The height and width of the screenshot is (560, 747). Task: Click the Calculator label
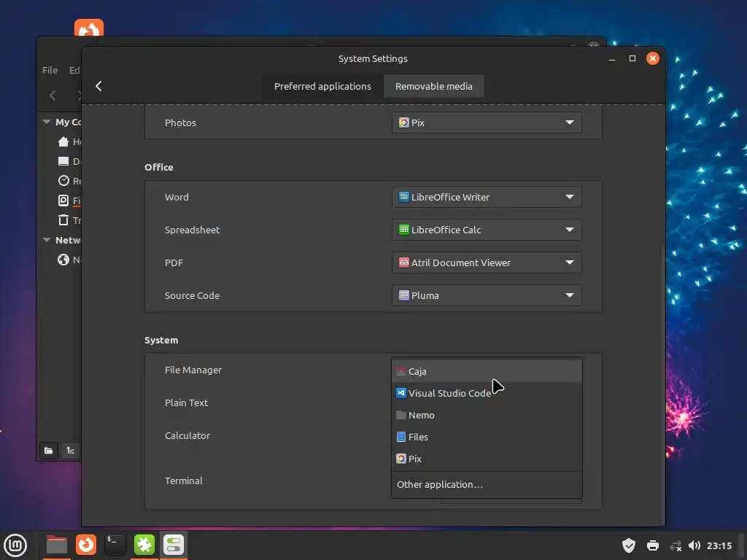(187, 436)
